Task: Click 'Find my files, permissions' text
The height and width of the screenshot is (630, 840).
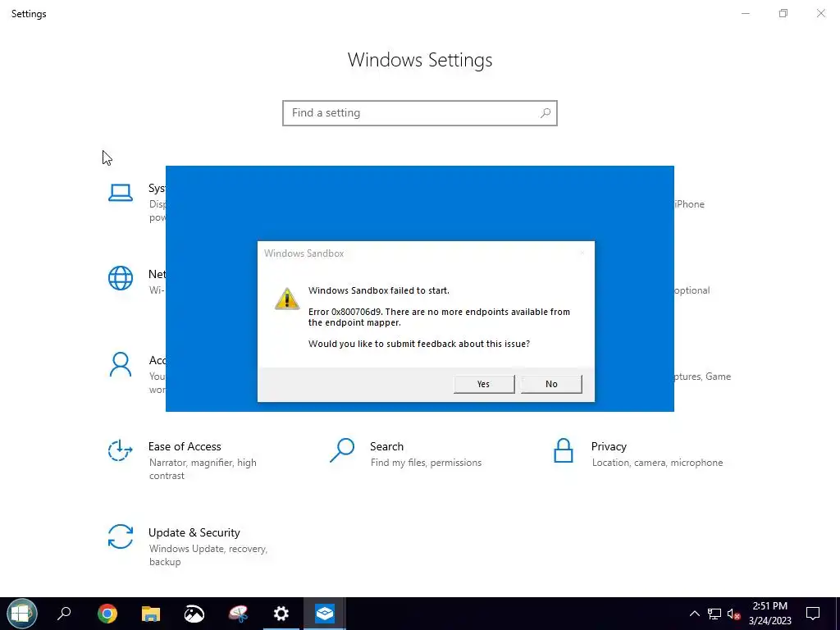Action: tap(426, 463)
